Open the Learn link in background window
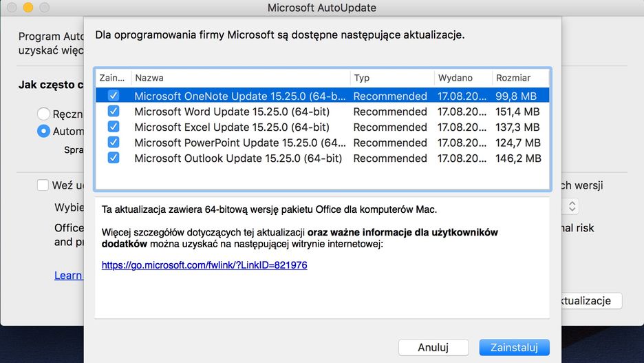Viewport: 644px width, 363px height. point(69,276)
